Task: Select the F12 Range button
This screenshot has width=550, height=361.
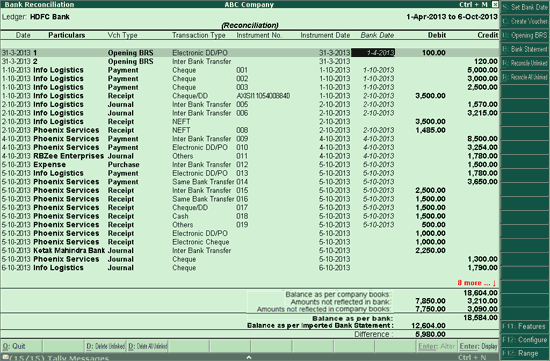Action: point(525,353)
